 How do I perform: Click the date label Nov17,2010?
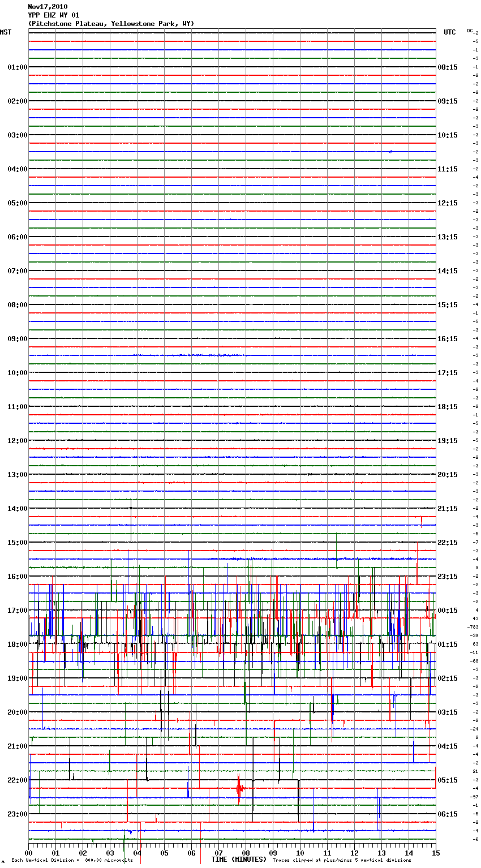(48, 7)
